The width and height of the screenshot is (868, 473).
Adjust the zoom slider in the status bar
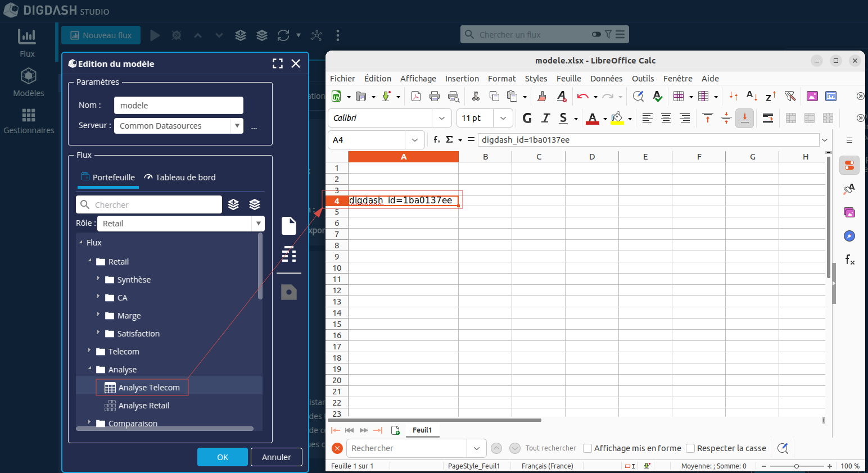(x=797, y=466)
